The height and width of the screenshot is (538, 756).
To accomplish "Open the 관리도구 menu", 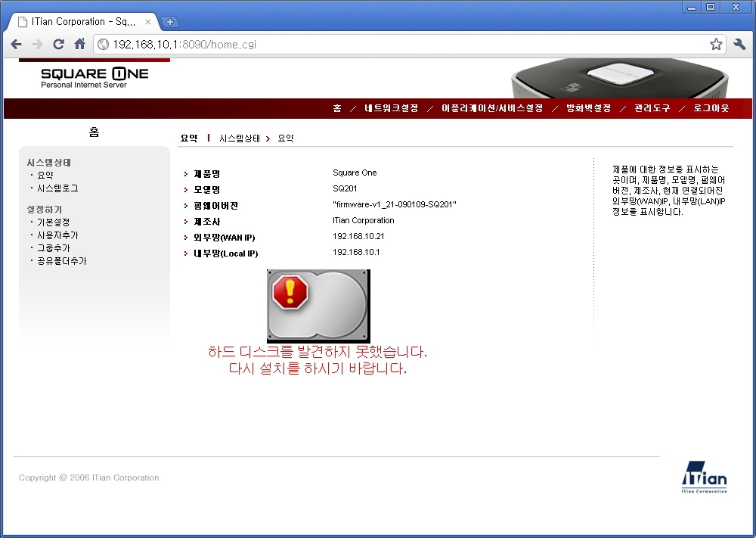I will pos(652,108).
